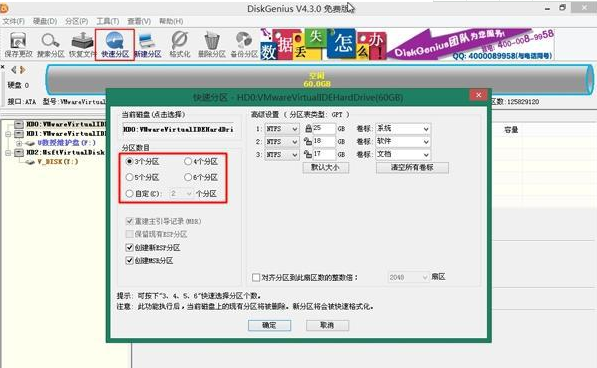Open the file system dropdown for partition 2
Screen dimensions: 597x368
pyautogui.click(x=282, y=142)
